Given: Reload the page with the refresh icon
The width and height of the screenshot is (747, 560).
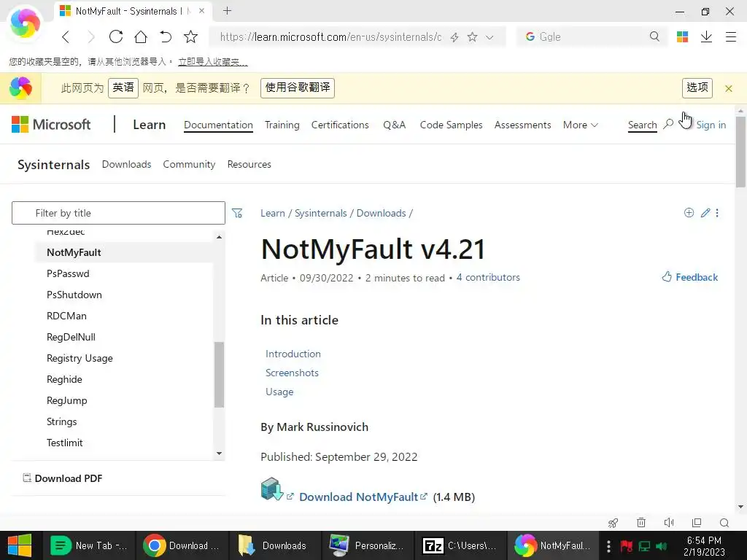Looking at the screenshot, I should pos(116,36).
